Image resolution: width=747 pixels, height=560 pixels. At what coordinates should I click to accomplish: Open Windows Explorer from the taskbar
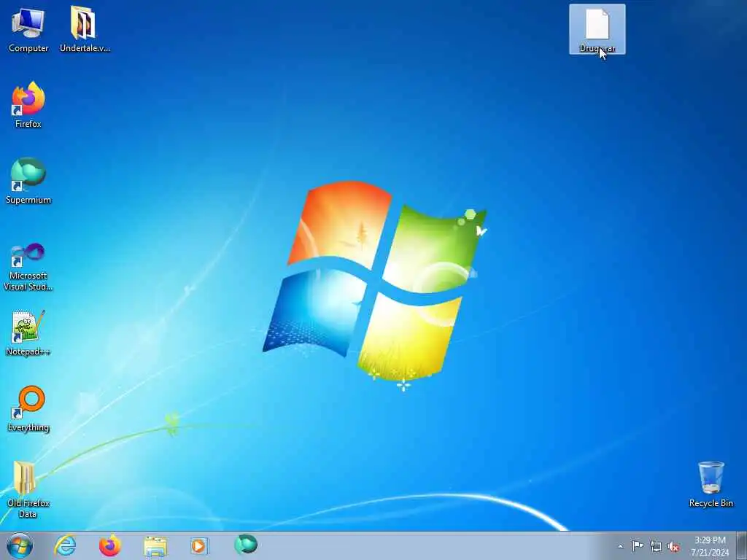155,546
